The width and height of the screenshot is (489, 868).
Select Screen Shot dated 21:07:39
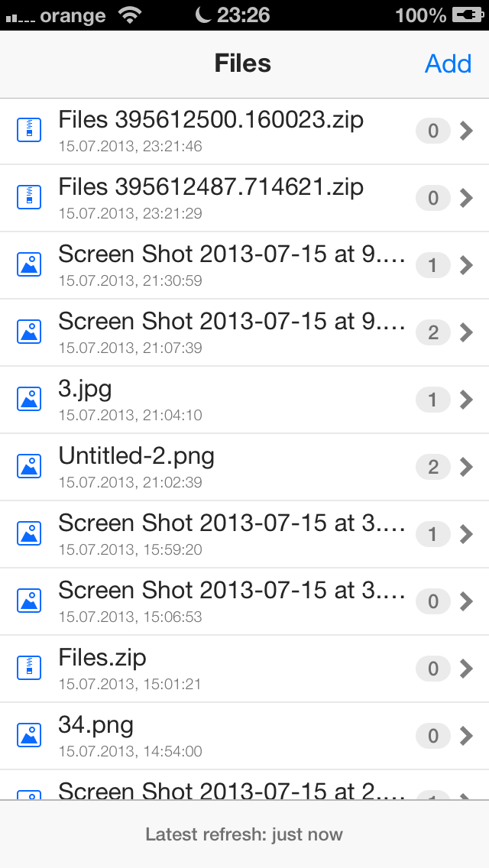tap(232, 322)
